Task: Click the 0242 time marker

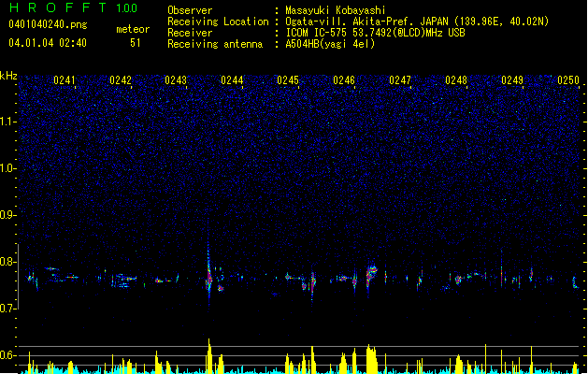Action: point(121,80)
